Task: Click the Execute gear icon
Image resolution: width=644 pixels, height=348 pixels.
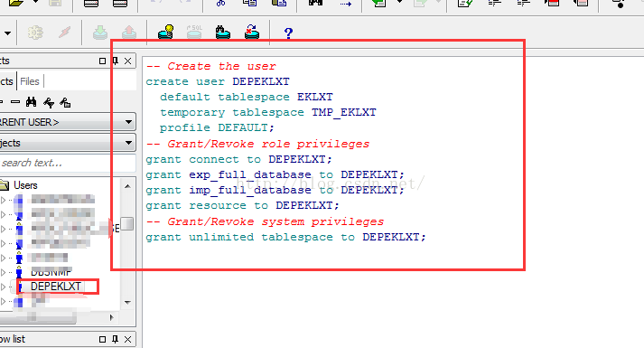Action: tap(35, 32)
